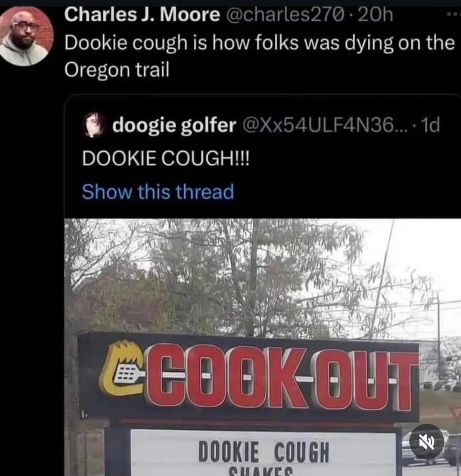Click the Show this thread link
Image resolution: width=461 pixels, height=476 pixels.
click(x=158, y=191)
